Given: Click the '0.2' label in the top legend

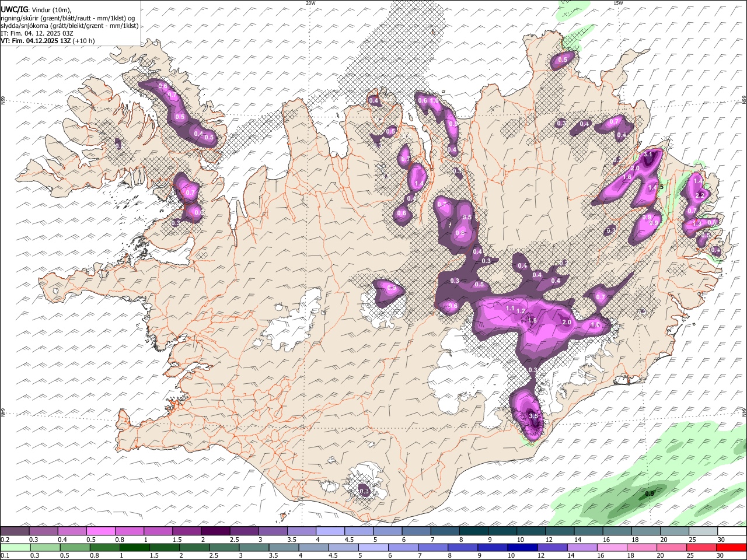Looking at the screenshot, I should tap(5, 540).
